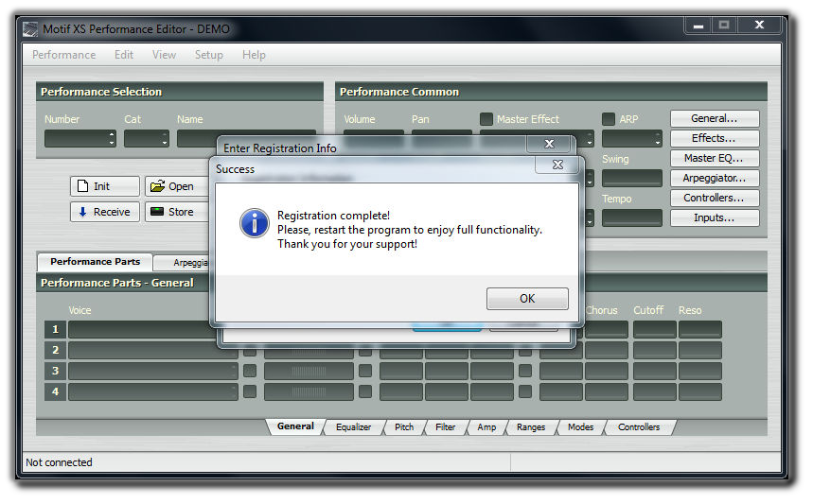The width and height of the screenshot is (813, 504).
Task: Adjust the part 3 volume slider
Action: pyautogui.click(x=309, y=371)
